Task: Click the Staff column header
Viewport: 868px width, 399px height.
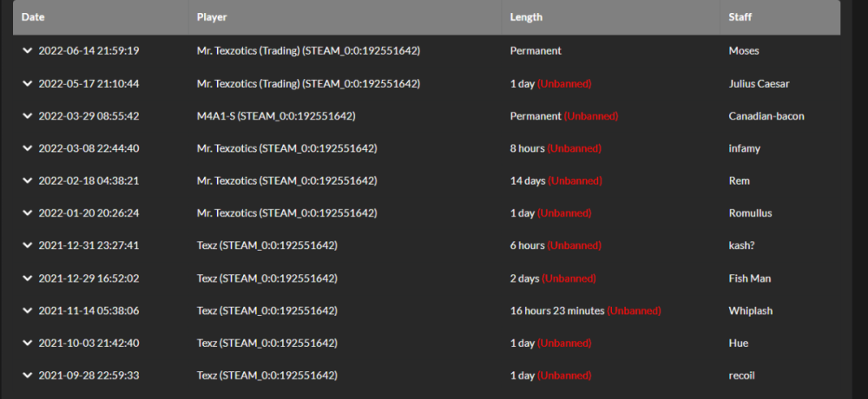Action: 742,16
